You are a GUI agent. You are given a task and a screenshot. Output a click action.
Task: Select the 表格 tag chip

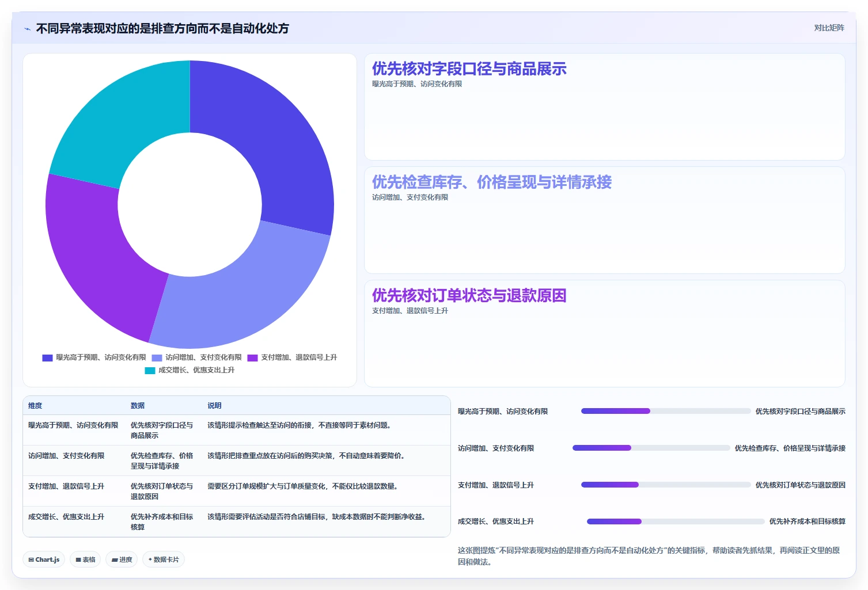coord(85,559)
